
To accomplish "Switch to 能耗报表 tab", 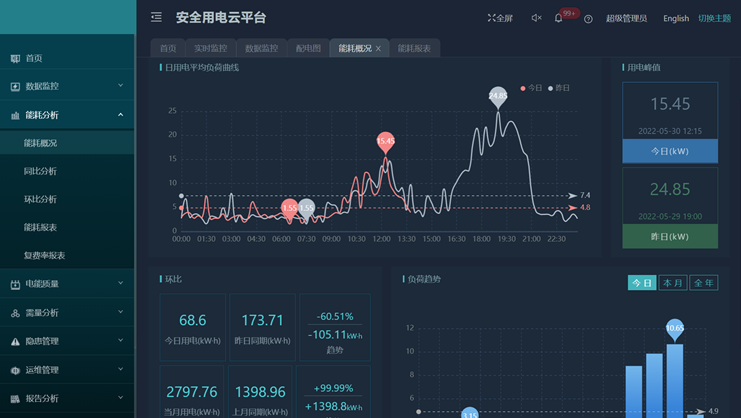I will pos(414,48).
